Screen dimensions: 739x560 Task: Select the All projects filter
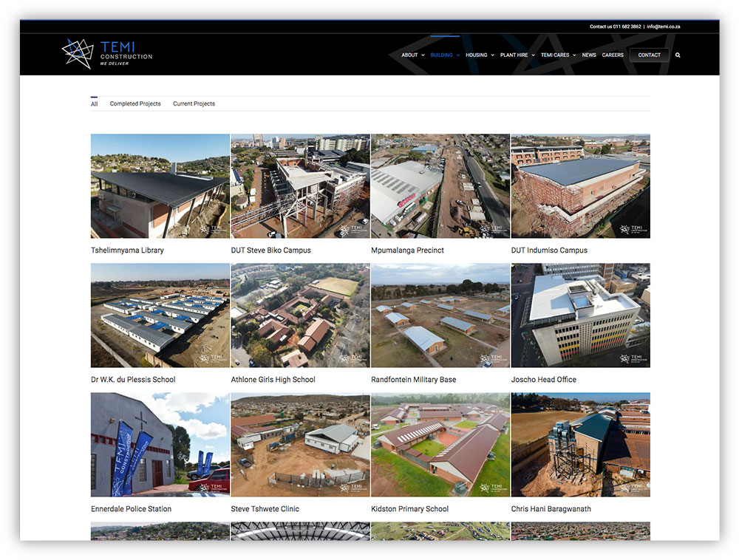tap(94, 103)
